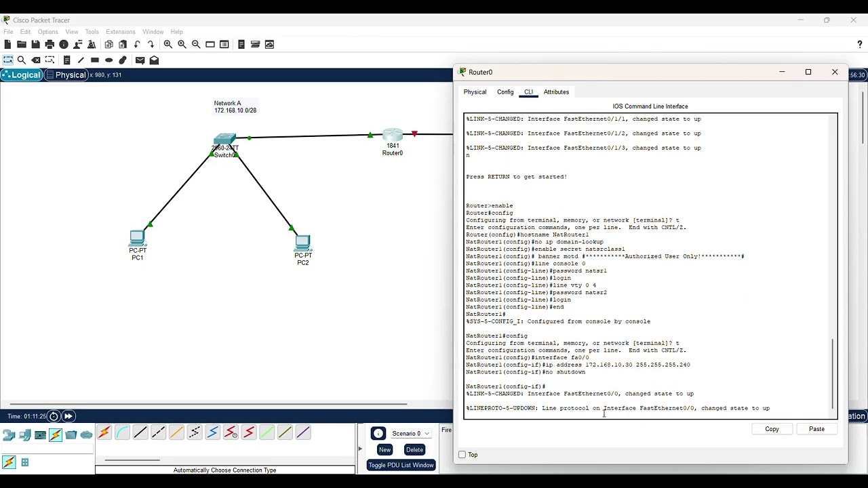Choose the purple USB cable
Screen dimensions: 868x488
[302, 432]
